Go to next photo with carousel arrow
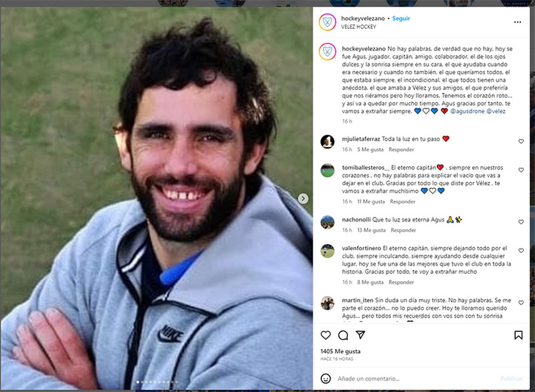Screen dimensions: 535x392 click(x=303, y=198)
